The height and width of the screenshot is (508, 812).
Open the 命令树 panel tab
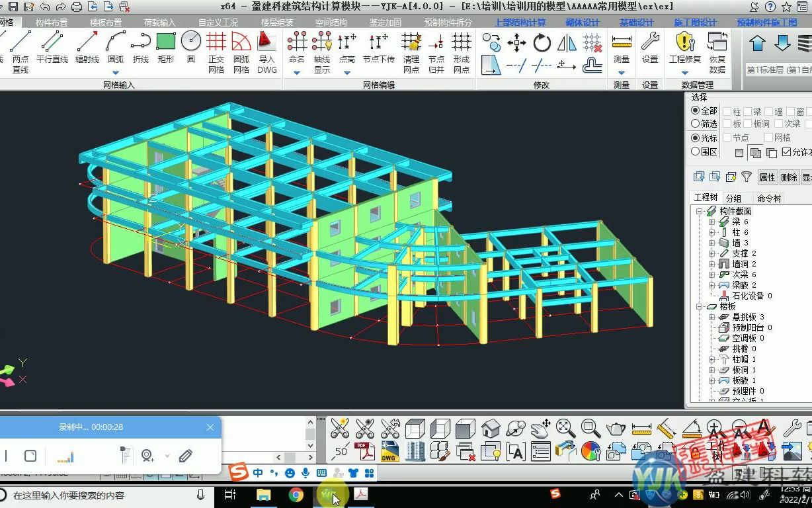tap(769, 198)
